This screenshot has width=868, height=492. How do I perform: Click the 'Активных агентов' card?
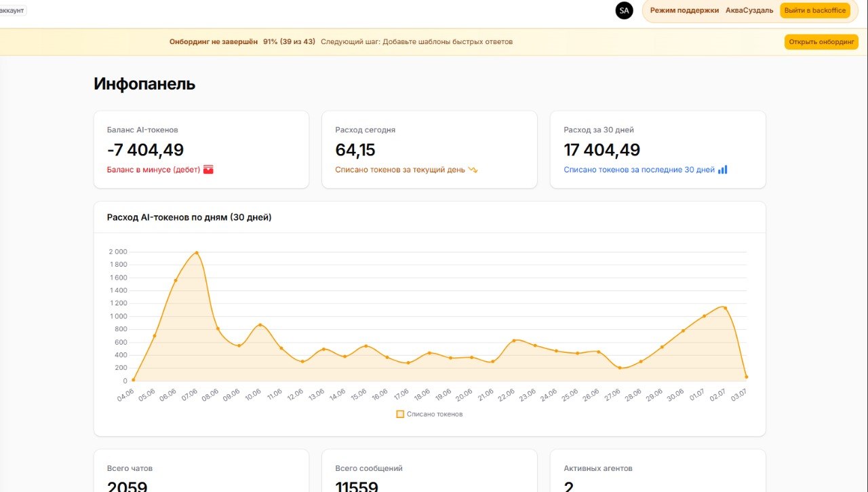[x=658, y=471]
